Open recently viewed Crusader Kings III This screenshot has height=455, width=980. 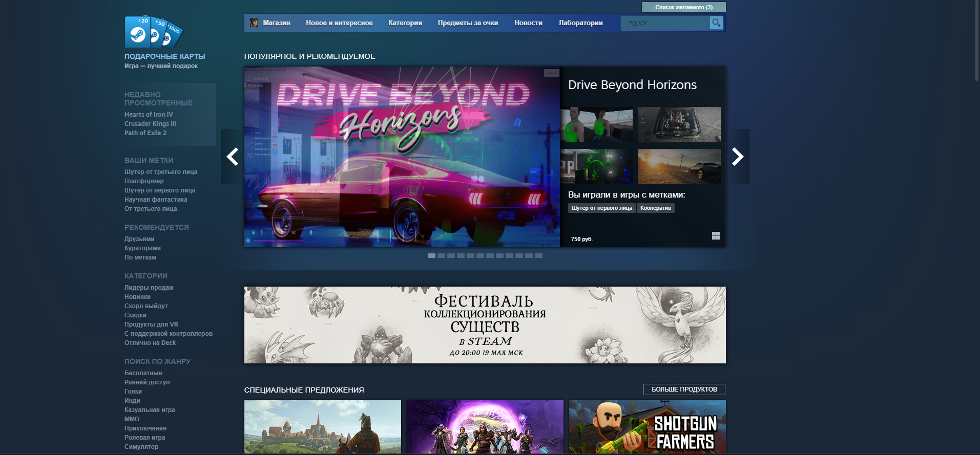(150, 124)
